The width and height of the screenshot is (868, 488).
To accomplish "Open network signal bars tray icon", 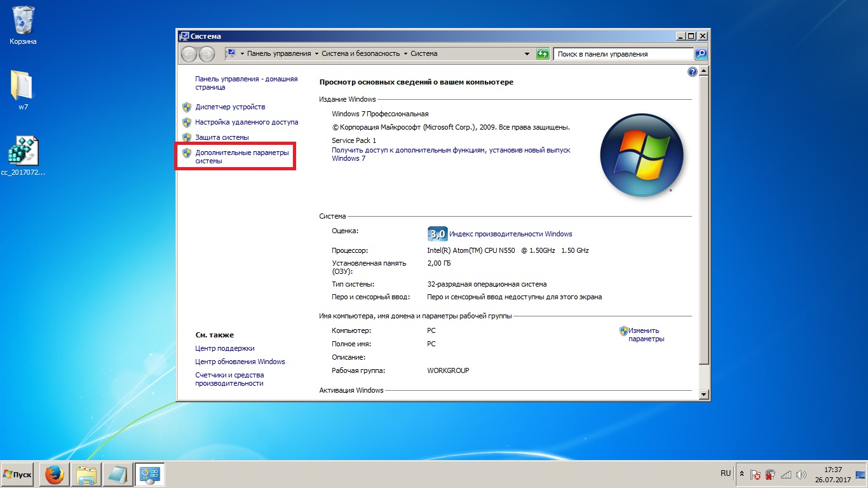I will coord(786,475).
